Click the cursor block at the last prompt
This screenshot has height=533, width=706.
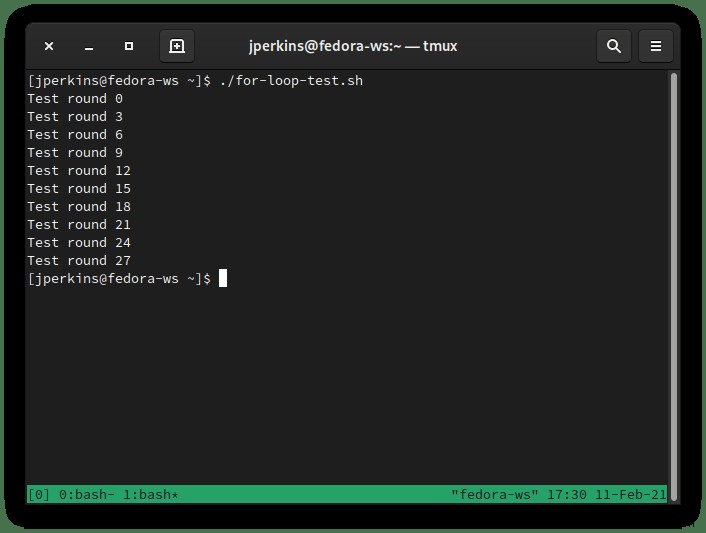pyautogui.click(x=223, y=278)
